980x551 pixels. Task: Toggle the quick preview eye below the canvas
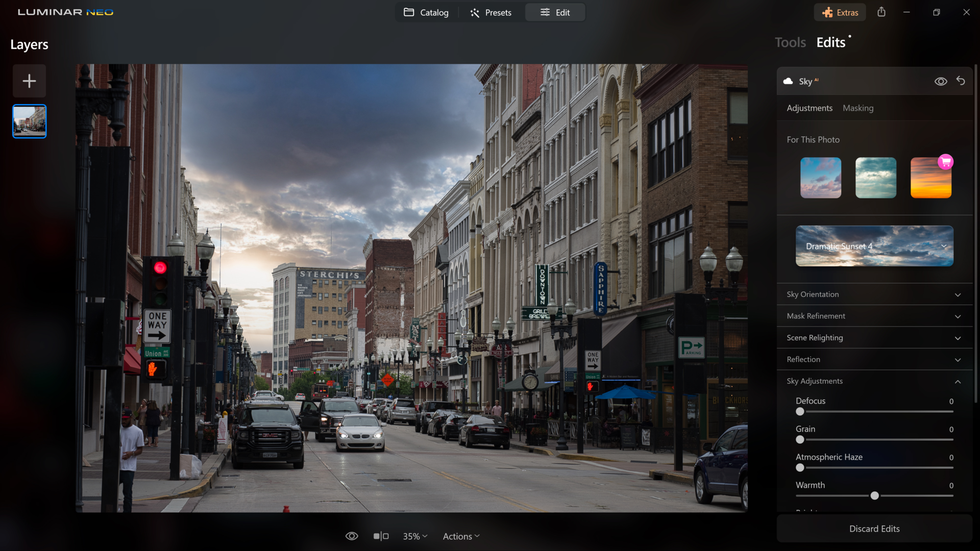pos(352,536)
